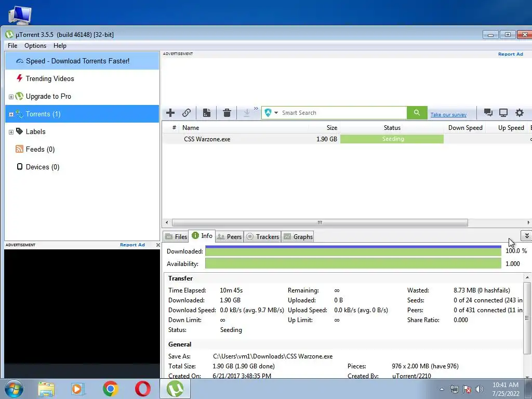Viewport: 532px width, 399px height.
Task: Expand the Labels tree node
Action: coord(11,132)
